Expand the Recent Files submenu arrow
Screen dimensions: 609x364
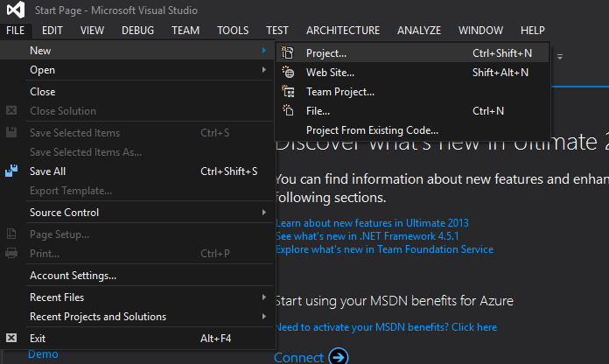tap(264, 297)
